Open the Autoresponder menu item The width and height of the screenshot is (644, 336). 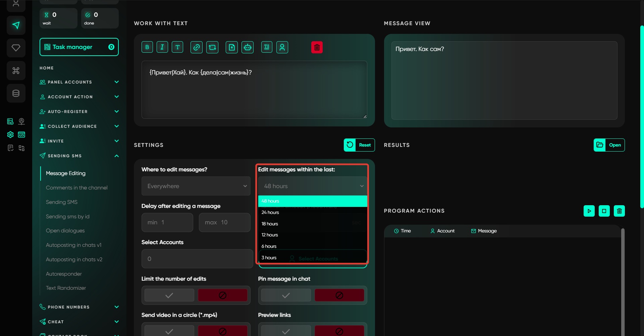[64, 274]
